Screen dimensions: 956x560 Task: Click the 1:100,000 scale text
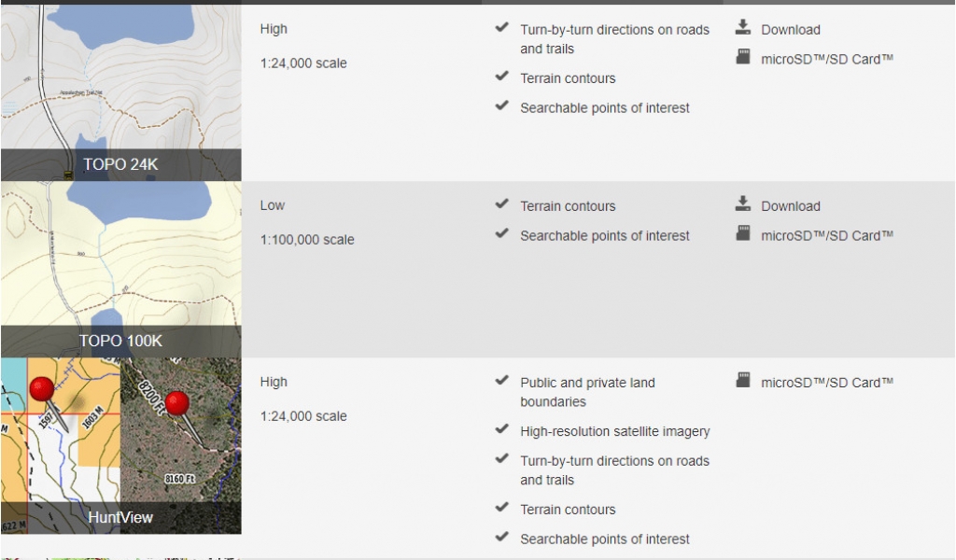click(307, 240)
